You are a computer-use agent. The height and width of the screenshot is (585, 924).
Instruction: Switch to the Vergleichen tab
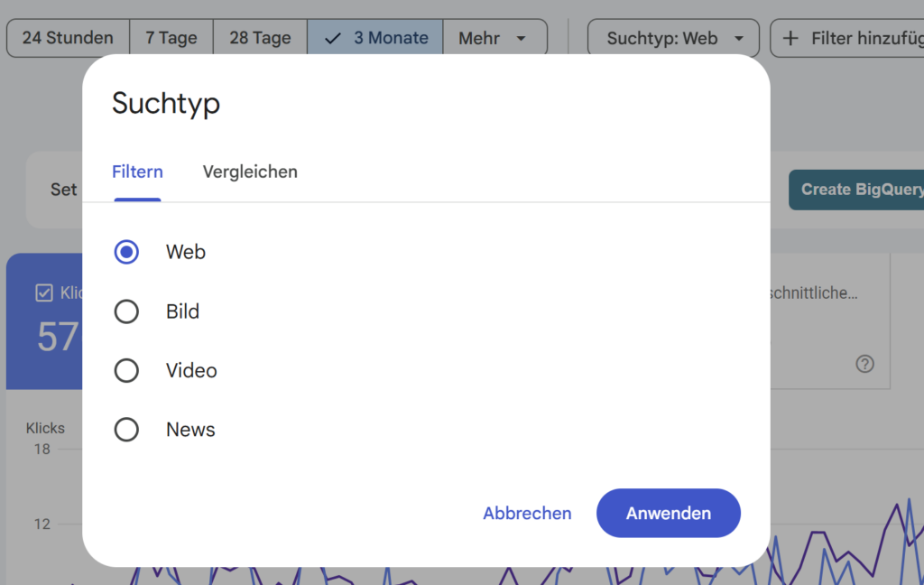250,172
